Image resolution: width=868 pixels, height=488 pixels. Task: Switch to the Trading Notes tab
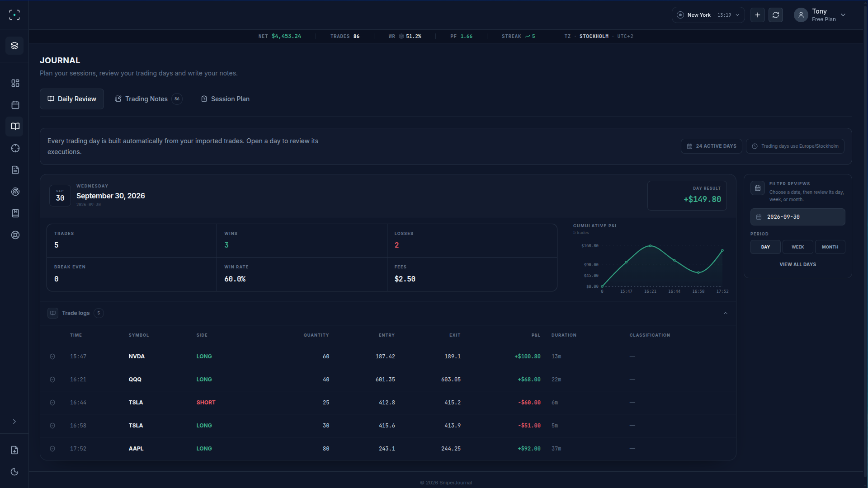[x=148, y=99]
